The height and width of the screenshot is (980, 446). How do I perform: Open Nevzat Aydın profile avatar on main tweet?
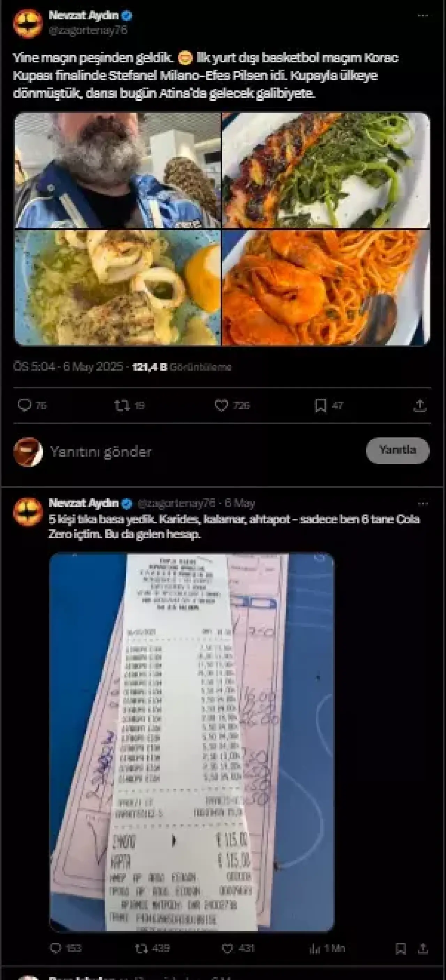click(28, 24)
